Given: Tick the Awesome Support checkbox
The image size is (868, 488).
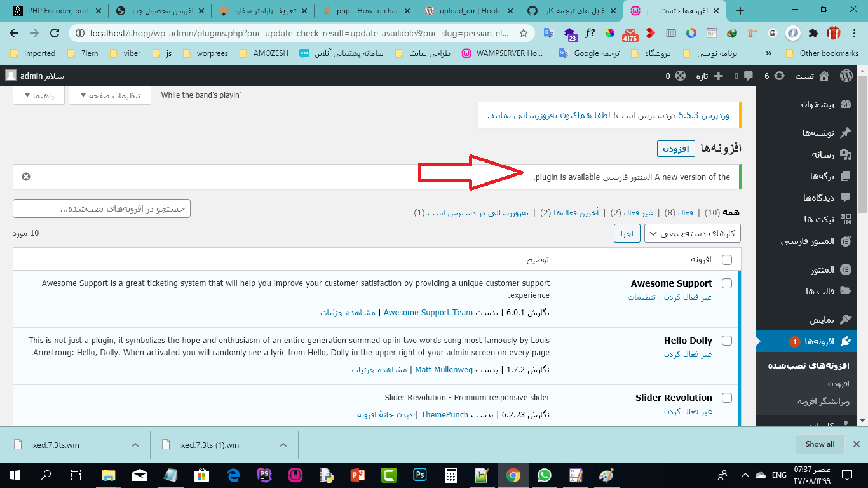Looking at the screenshot, I should [x=727, y=283].
